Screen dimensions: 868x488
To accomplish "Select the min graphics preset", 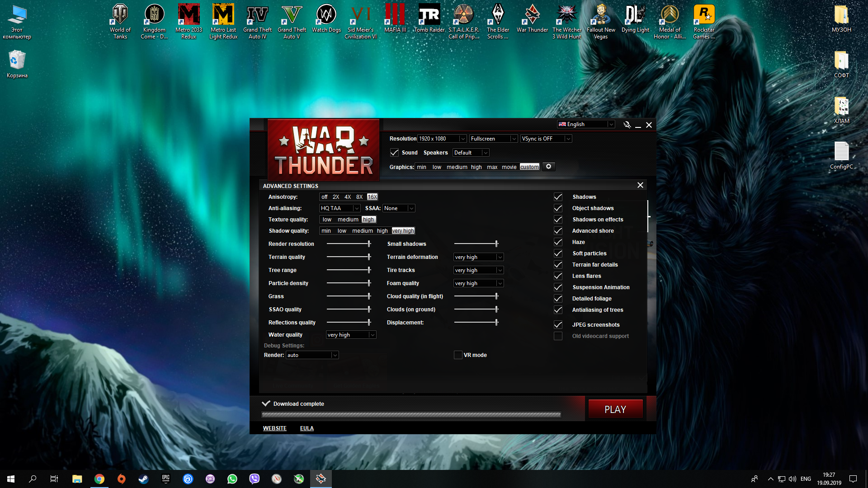I will point(421,167).
